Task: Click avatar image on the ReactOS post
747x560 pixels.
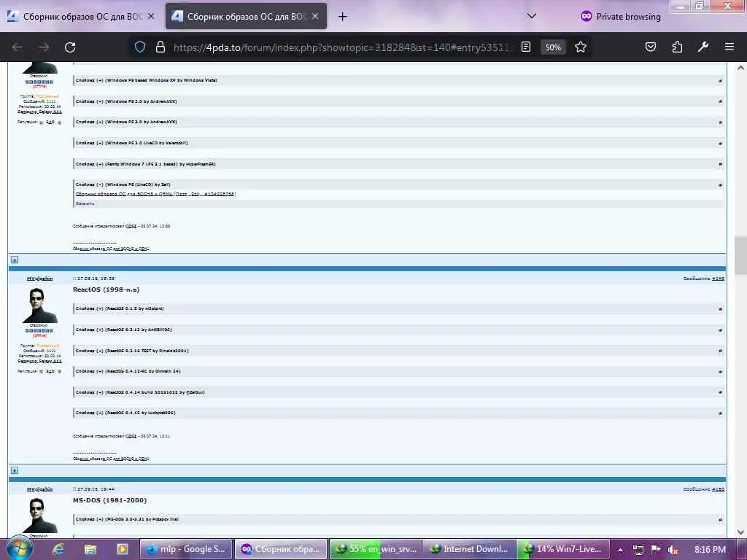Action: (x=39, y=306)
